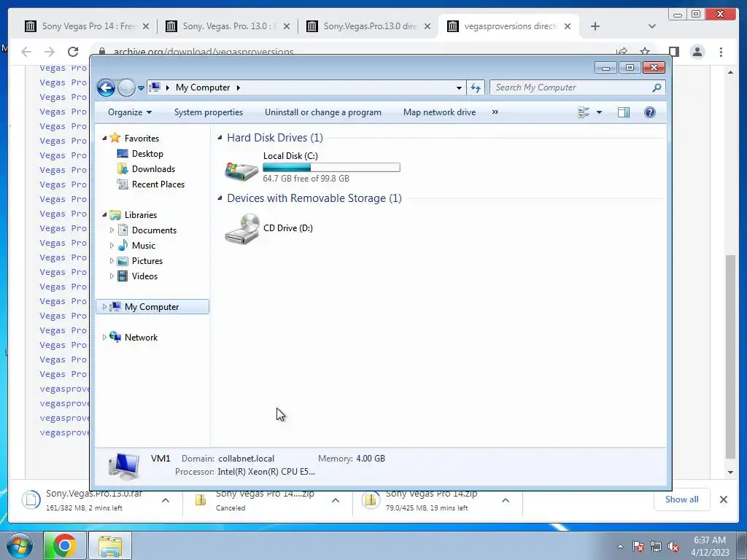The width and height of the screenshot is (747, 560).
Task: Click the Change your view icon
Action: 584,112
